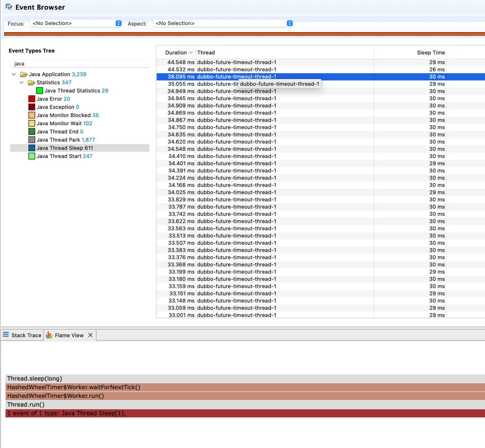Viewport: 485px width, 448px height.
Task: Click the orange timeline range bar
Action: click(245, 34)
